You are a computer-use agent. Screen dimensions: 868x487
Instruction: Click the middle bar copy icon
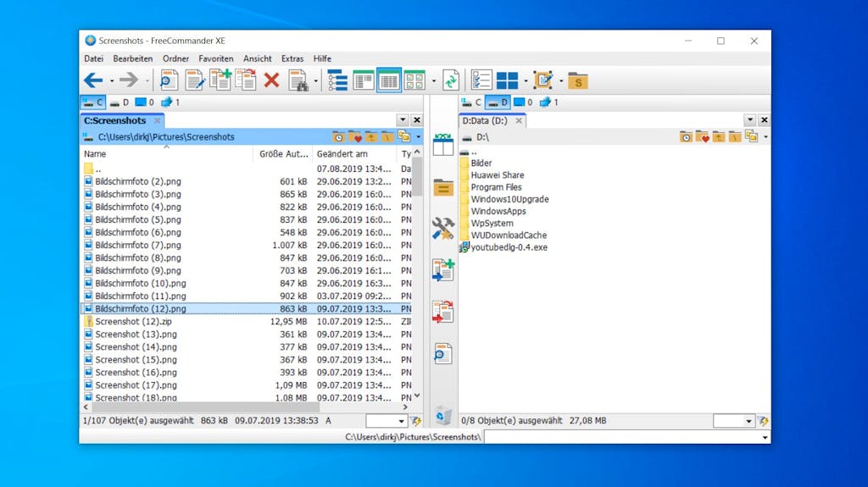[x=442, y=270]
